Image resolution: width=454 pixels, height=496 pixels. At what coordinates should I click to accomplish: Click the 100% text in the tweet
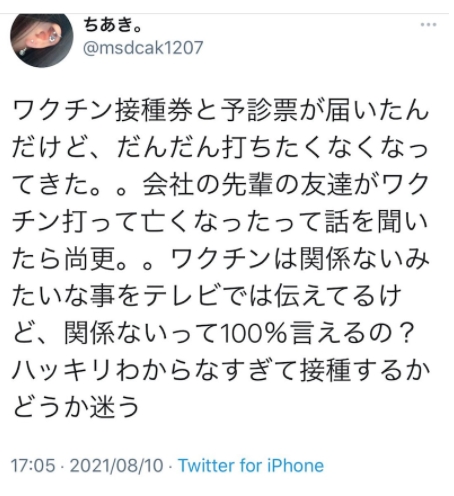[x=253, y=334]
